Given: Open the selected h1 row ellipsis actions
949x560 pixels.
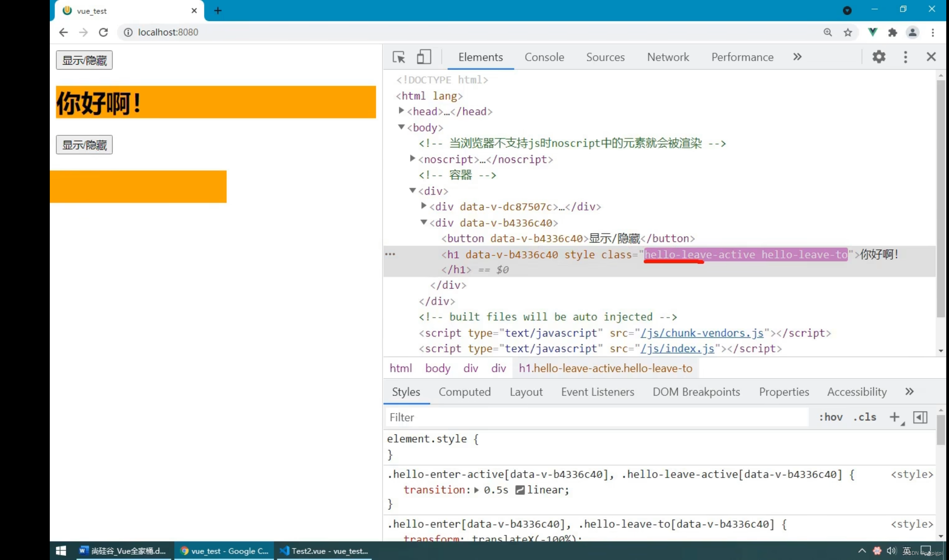Looking at the screenshot, I should (x=390, y=254).
